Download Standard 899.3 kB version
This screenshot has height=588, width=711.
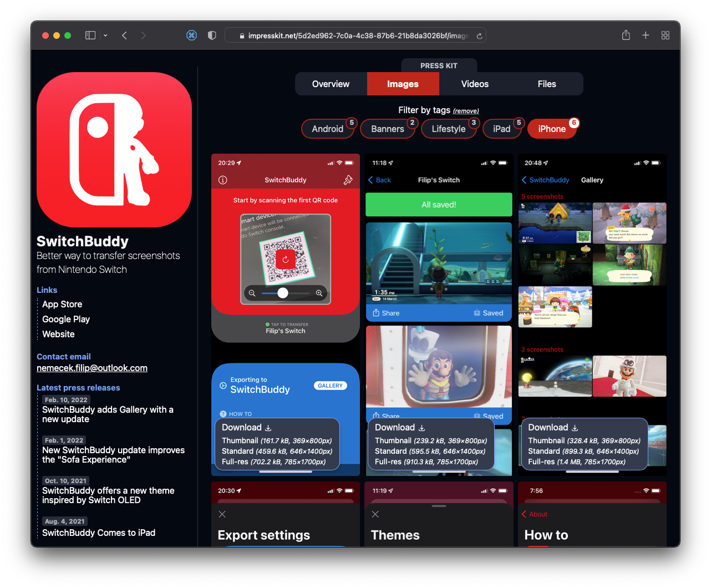tap(583, 451)
